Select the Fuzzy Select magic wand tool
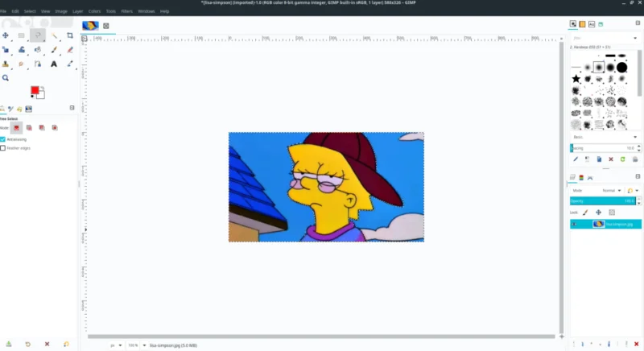 tap(54, 35)
